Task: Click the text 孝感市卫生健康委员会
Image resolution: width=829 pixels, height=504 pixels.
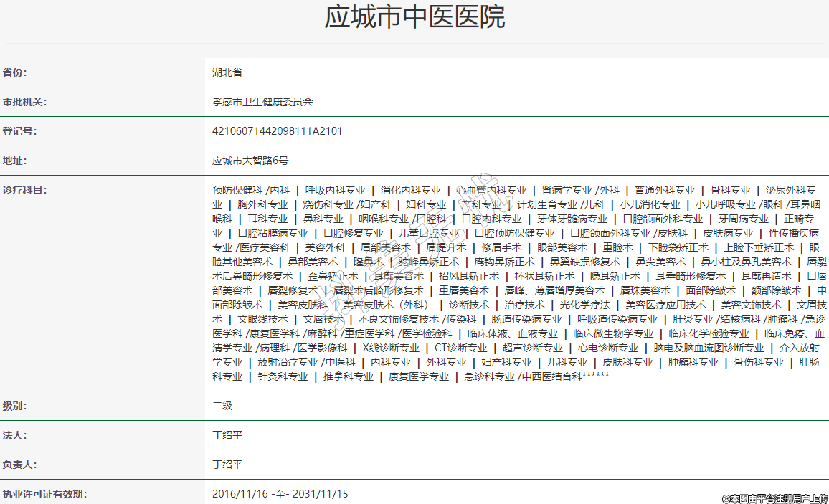Action: (x=262, y=102)
